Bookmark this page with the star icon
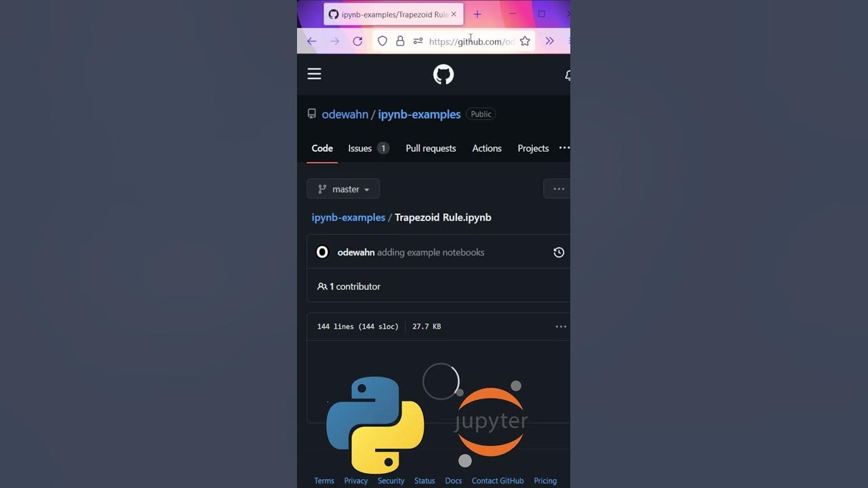The height and width of the screenshot is (488, 868). [x=525, y=41]
